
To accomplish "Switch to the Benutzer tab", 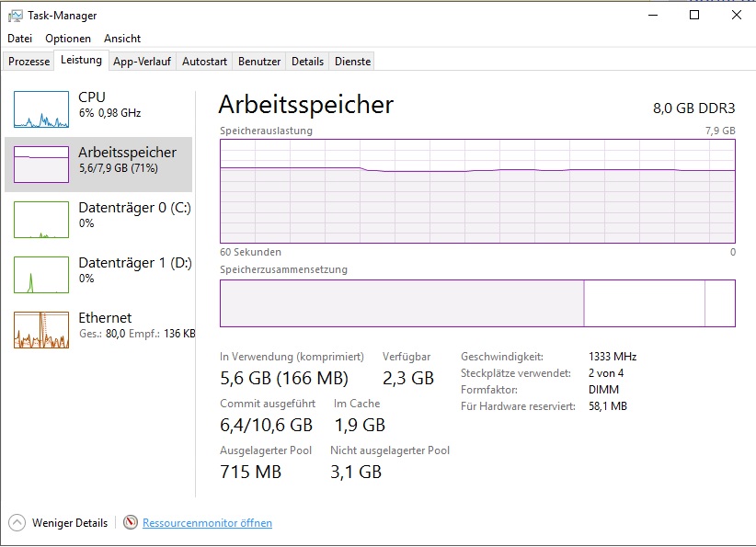I will click(259, 62).
